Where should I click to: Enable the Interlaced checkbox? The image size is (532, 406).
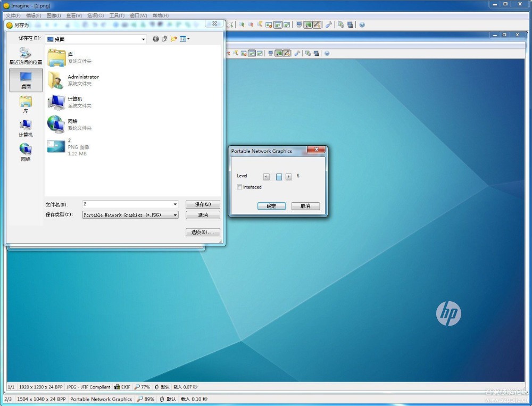coord(240,187)
